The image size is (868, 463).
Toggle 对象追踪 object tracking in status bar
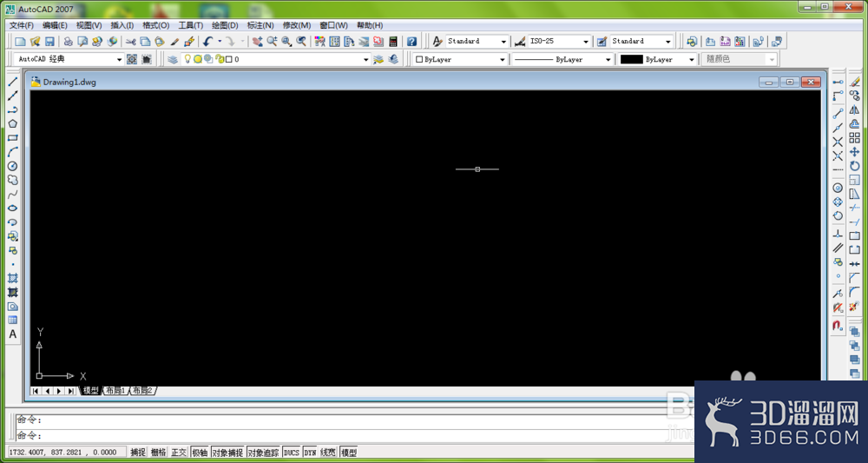point(264,453)
